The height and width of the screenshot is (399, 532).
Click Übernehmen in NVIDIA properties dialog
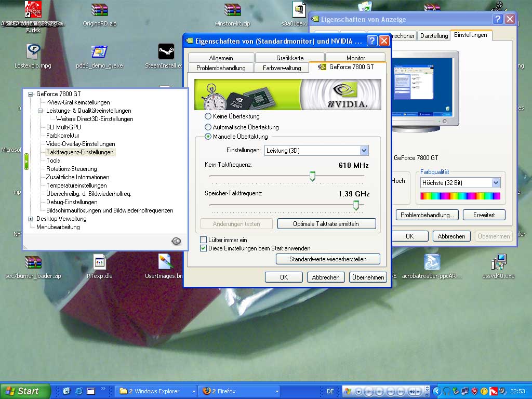368,277
